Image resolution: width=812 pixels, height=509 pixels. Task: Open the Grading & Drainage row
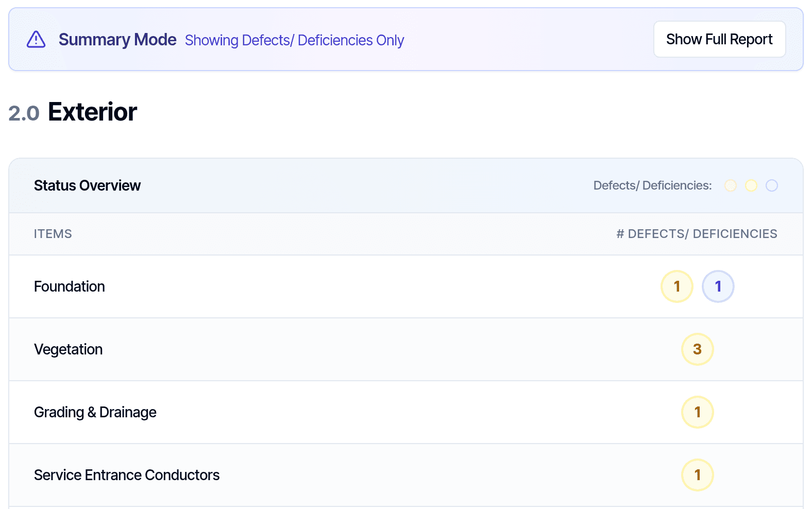[406, 412]
